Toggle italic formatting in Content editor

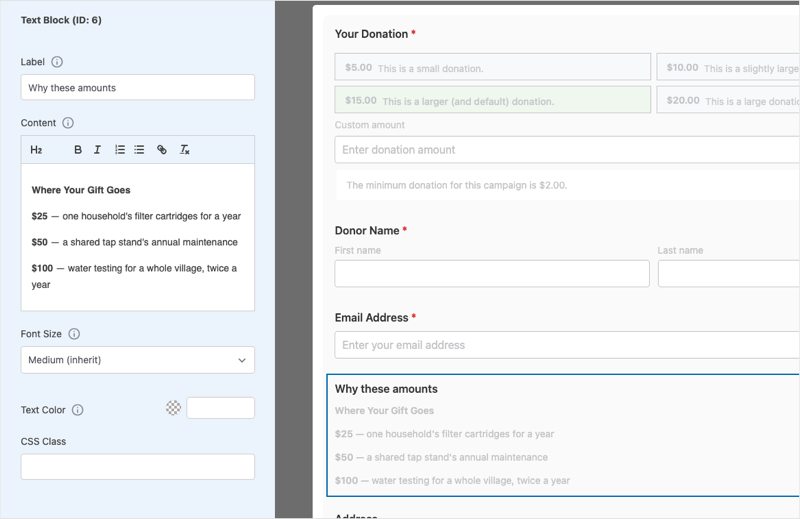tap(97, 150)
